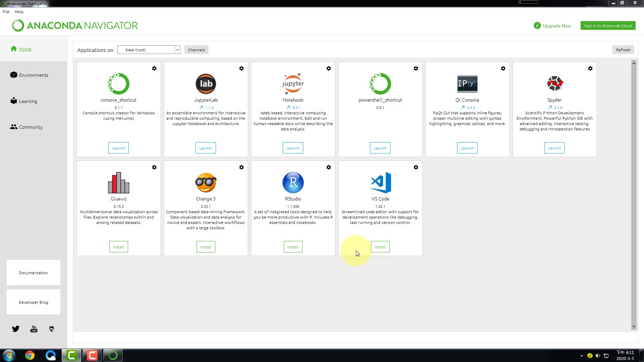644x362 pixels.
Task: Click the Qt Console IPython logo
Action: click(x=468, y=84)
